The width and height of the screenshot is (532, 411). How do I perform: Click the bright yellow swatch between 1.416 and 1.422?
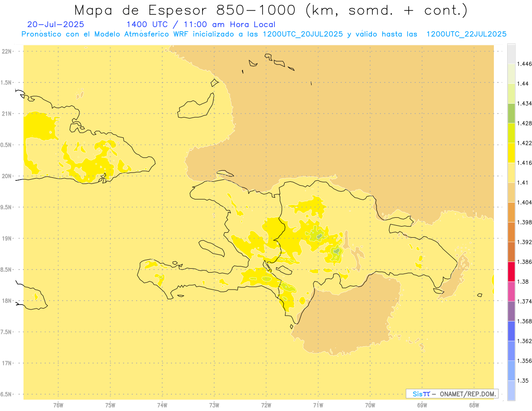511,153
